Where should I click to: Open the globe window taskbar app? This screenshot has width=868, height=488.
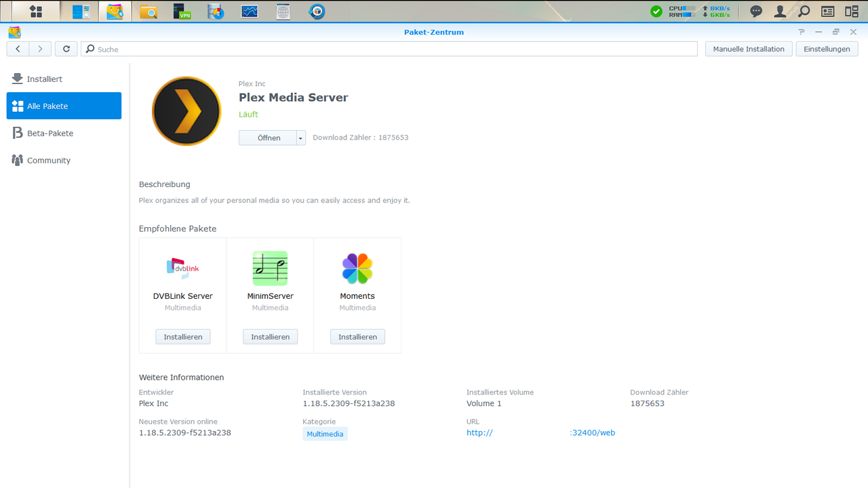[x=283, y=11]
